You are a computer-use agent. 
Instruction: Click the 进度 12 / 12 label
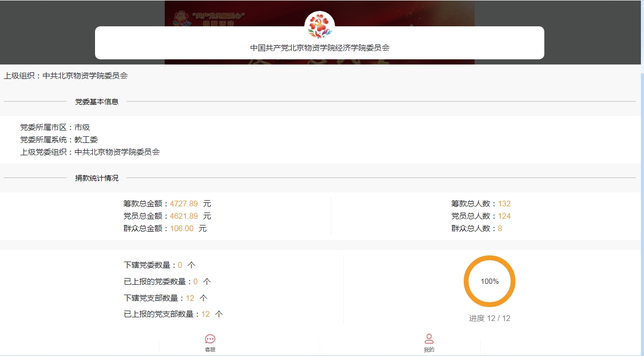tap(490, 318)
